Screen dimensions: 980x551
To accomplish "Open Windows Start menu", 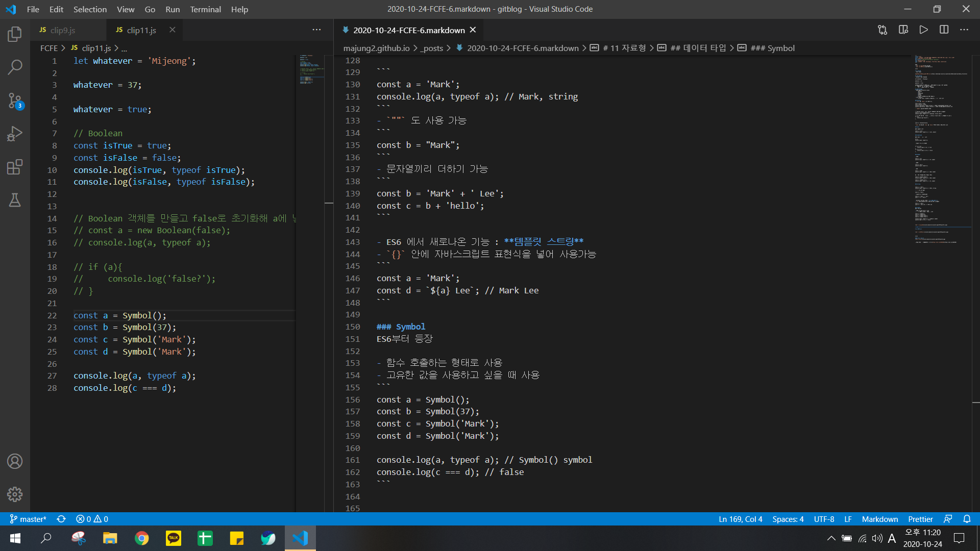I will [15, 538].
